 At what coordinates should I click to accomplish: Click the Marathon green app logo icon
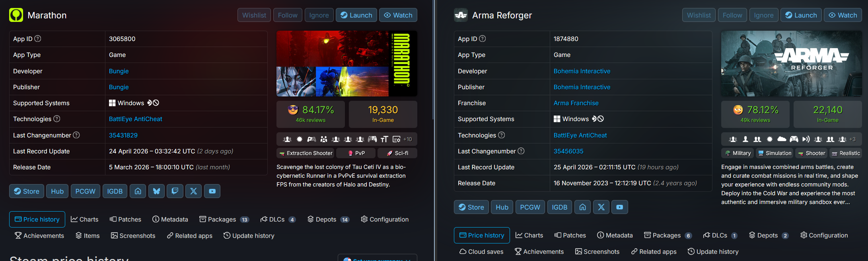[16, 15]
